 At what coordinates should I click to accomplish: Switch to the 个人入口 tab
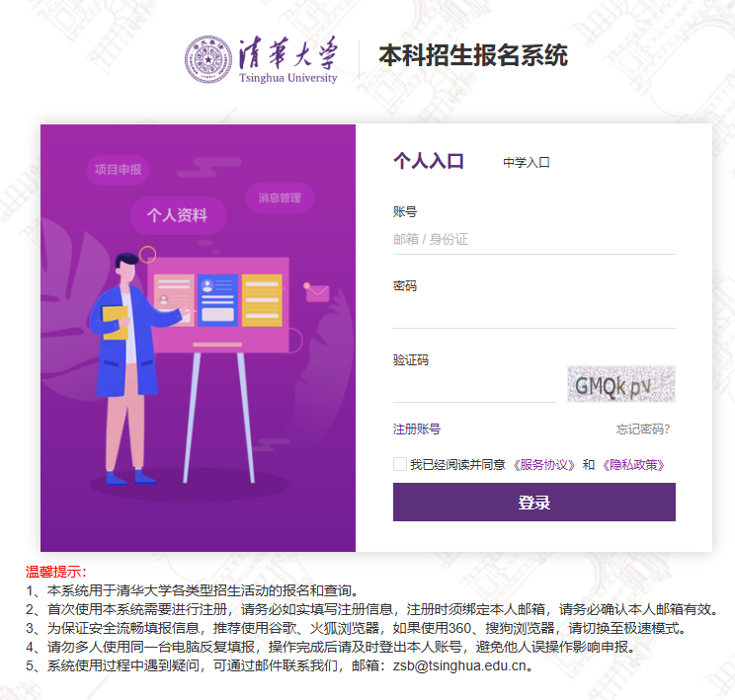(x=429, y=161)
